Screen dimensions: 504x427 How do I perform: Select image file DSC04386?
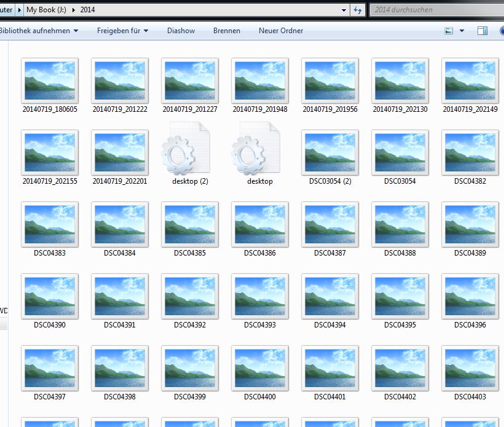tap(260, 229)
